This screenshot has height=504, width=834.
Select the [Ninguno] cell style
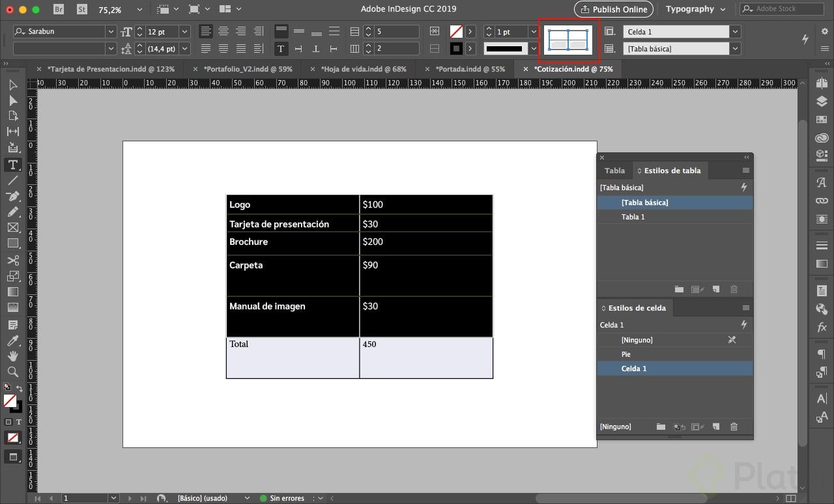[675, 340]
